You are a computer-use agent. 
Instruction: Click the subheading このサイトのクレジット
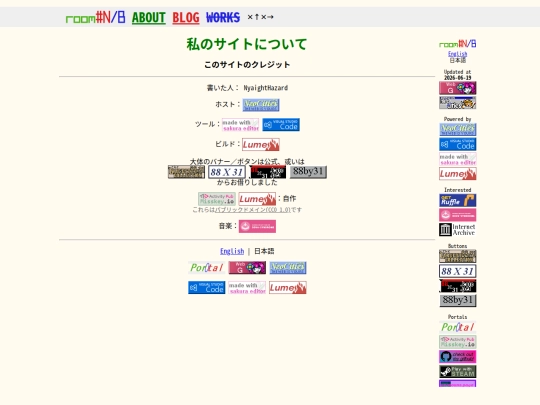click(247, 65)
